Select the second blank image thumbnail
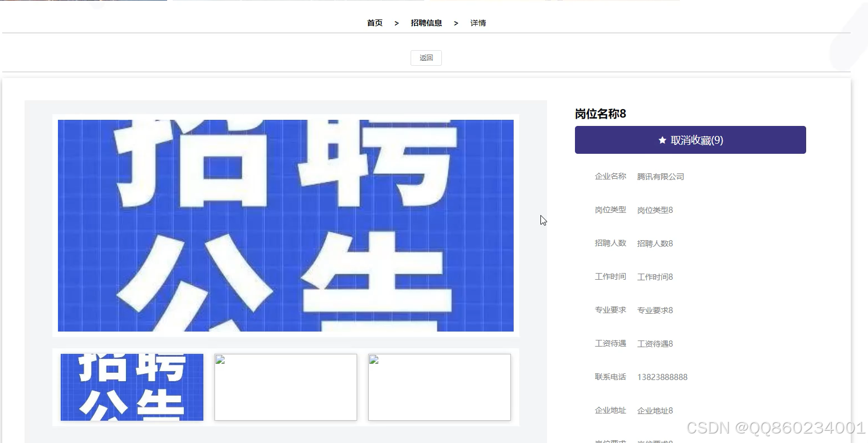Screen dimensions: 868x443 click(285, 387)
